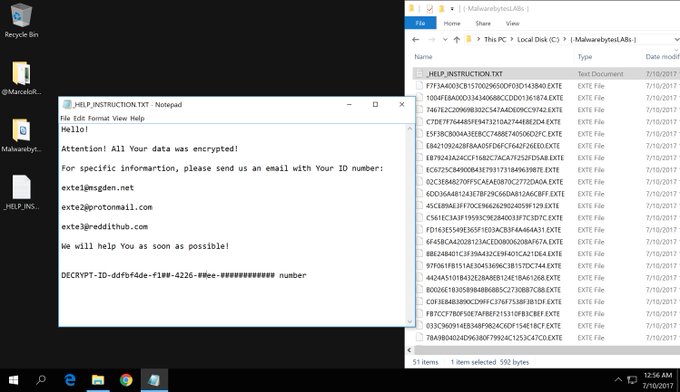Image resolution: width=680 pixels, height=392 pixels.
Task: Open the Explorer File tab
Action: (420, 23)
